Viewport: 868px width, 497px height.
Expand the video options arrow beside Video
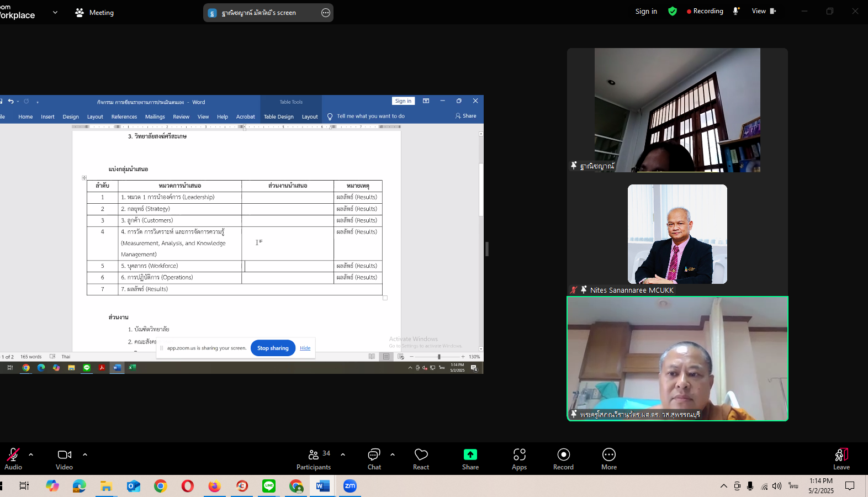point(85,454)
